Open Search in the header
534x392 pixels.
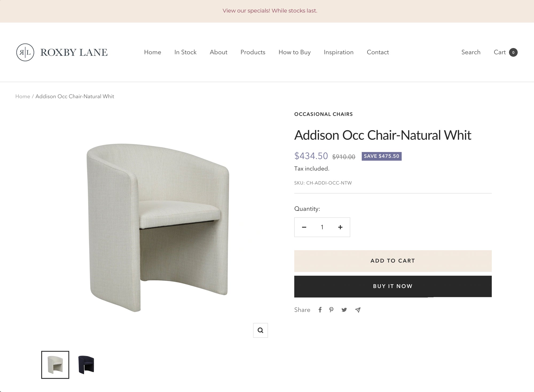tap(471, 52)
